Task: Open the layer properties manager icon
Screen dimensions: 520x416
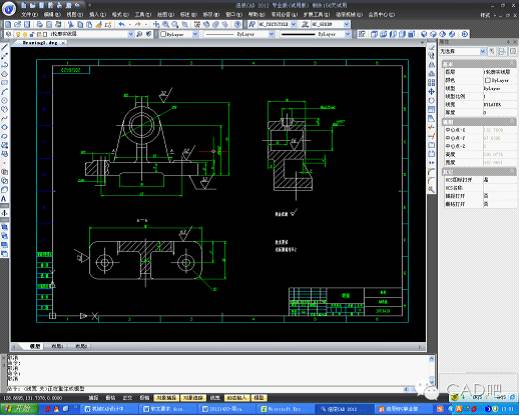Action: click(9, 34)
